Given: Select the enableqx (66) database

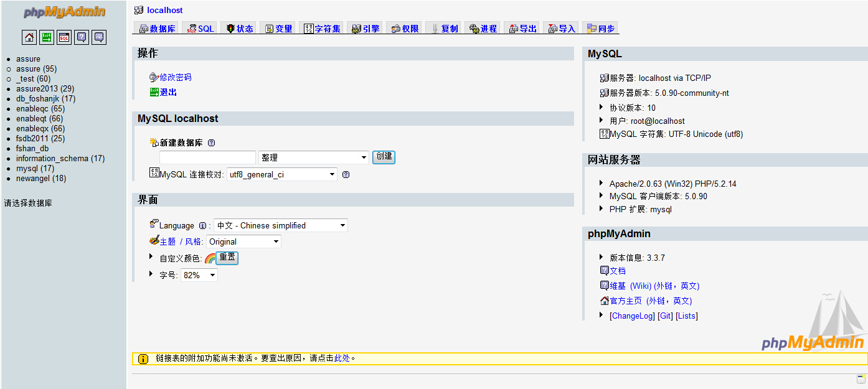Looking at the screenshot, I should [40, 129].
